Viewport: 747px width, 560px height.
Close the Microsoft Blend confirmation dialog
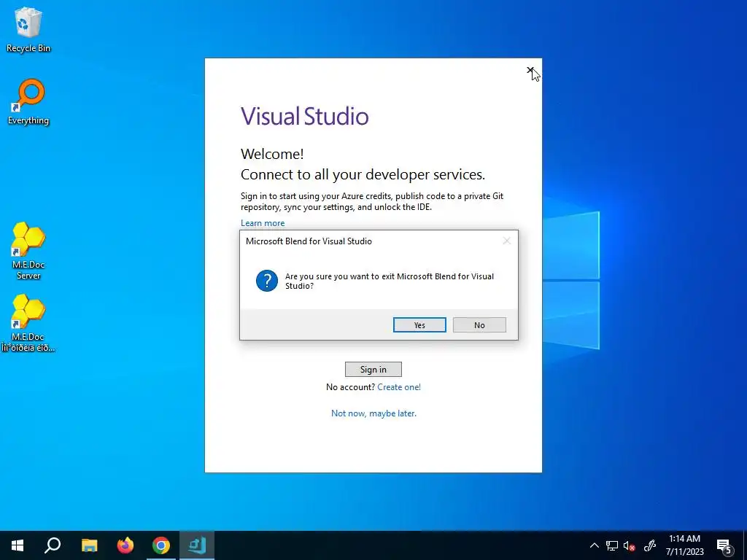click(506, 241)
